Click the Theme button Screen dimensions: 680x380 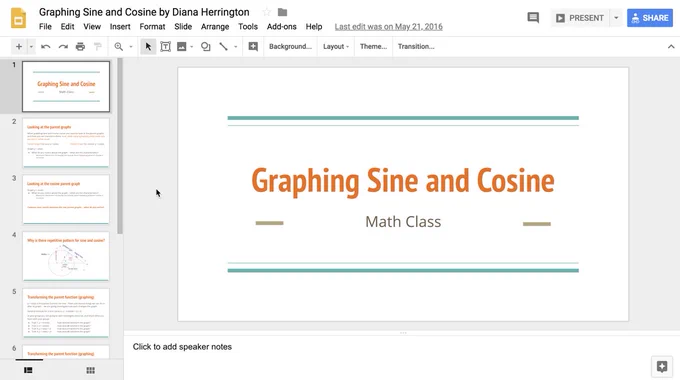[x=373, y=46]
